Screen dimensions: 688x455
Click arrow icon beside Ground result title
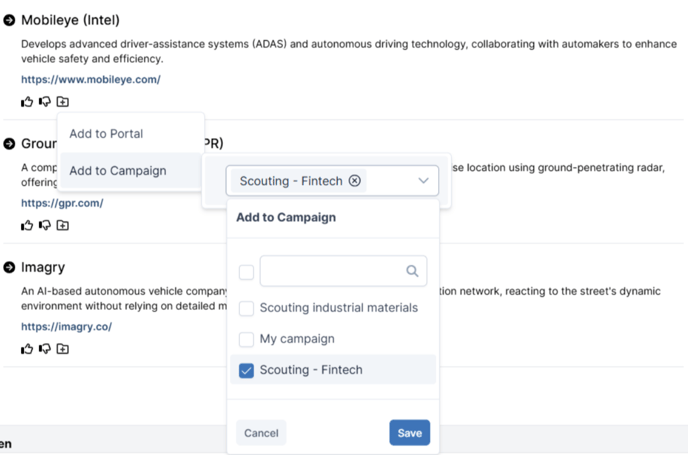pyautogui.click(x=9, y=143)
